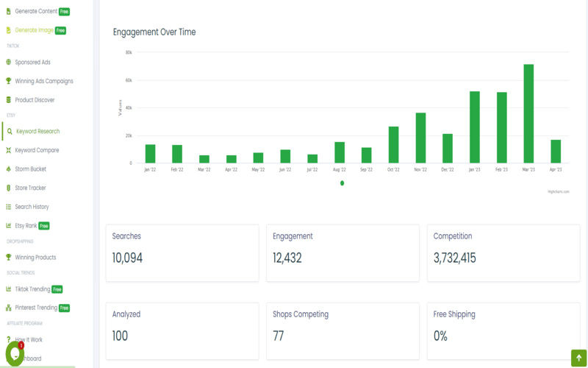Click the Free badge beside Etsy Rank
Screen dimensions: 588x368
[44, 226]
